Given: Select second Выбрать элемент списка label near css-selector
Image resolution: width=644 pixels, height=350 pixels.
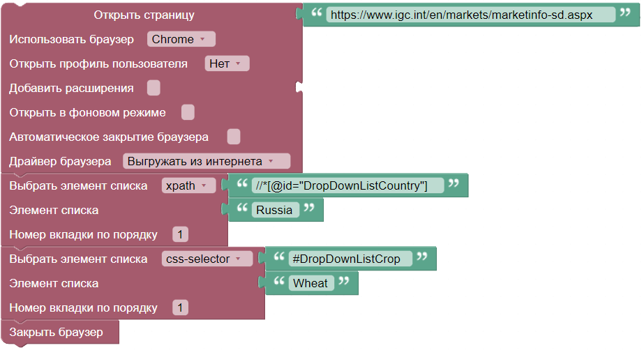Looking at the screenshot, I should point(78,259).
